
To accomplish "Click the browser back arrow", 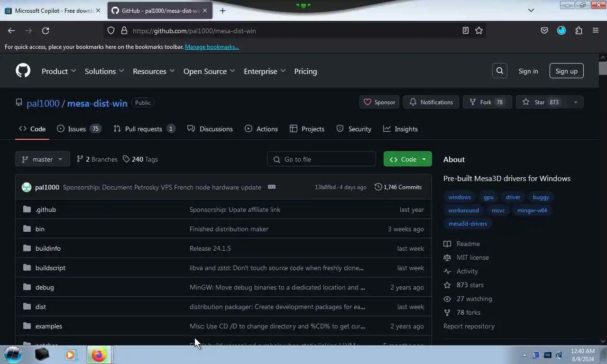I will click(x=11, y=30).
